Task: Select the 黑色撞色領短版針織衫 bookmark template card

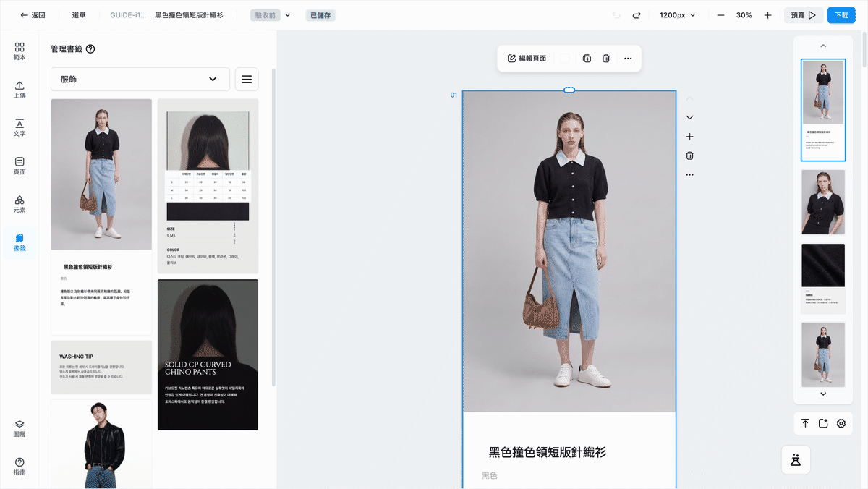Action: coord(101,217)
